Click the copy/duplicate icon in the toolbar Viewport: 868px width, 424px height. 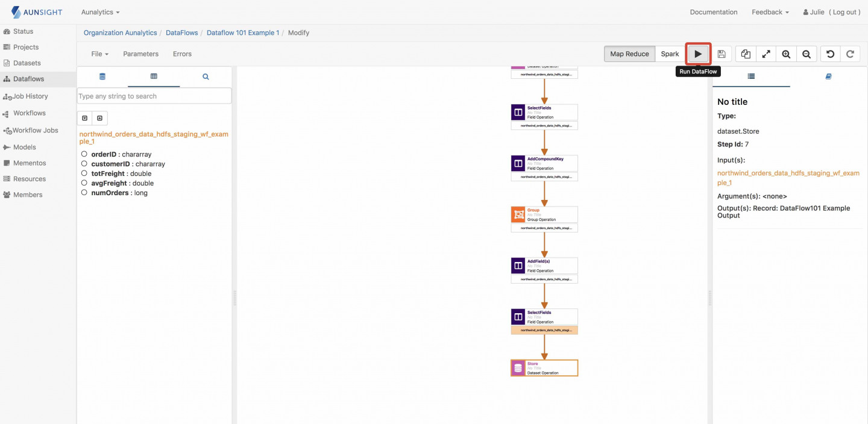(746, 54)
